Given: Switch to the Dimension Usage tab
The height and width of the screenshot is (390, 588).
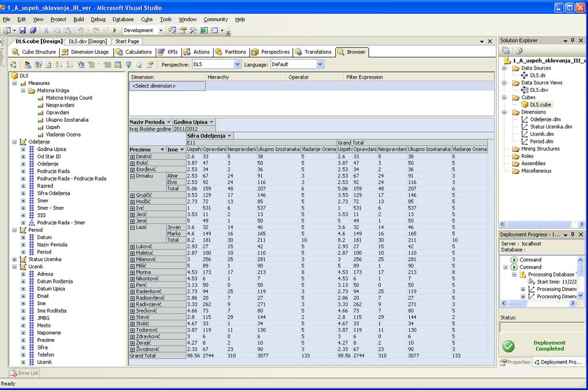Looking at the screenshot, I should pyautogui.click(x=85, y=52).
